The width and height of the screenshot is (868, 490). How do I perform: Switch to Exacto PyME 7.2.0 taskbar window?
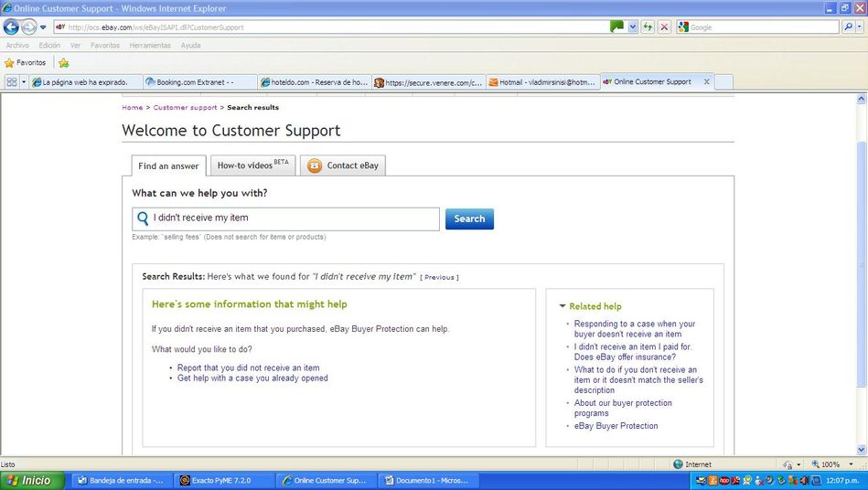click(x=225, y=480)
